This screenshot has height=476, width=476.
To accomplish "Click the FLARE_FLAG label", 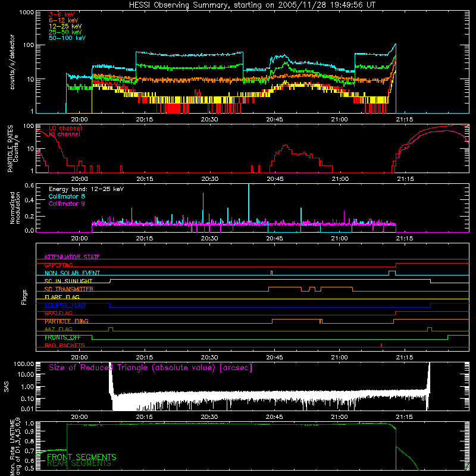I will click(62, 297).
